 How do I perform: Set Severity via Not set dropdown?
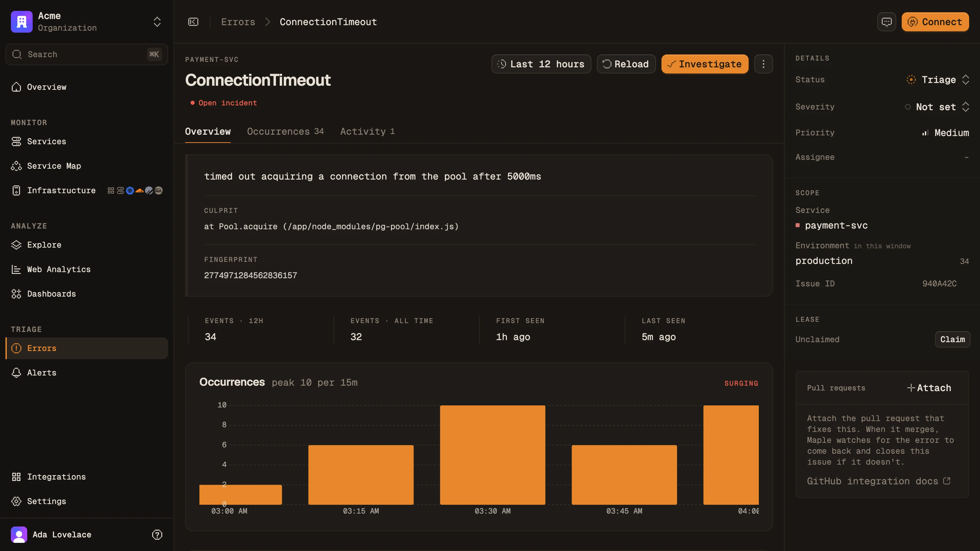[x=937, y=107]
